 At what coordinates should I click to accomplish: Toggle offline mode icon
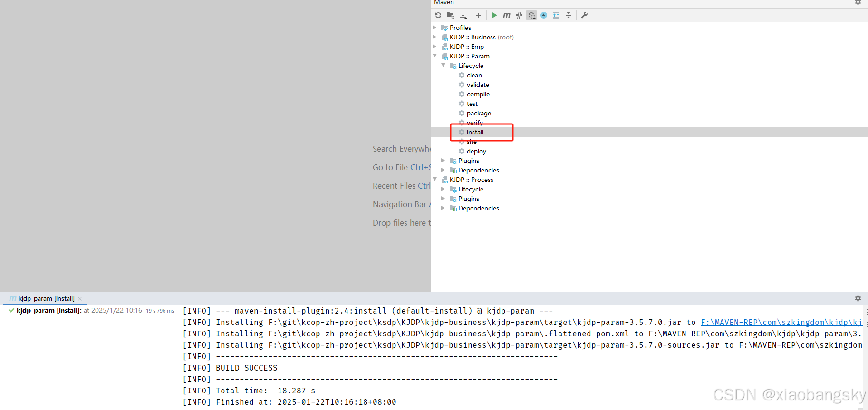click(519, 15)
